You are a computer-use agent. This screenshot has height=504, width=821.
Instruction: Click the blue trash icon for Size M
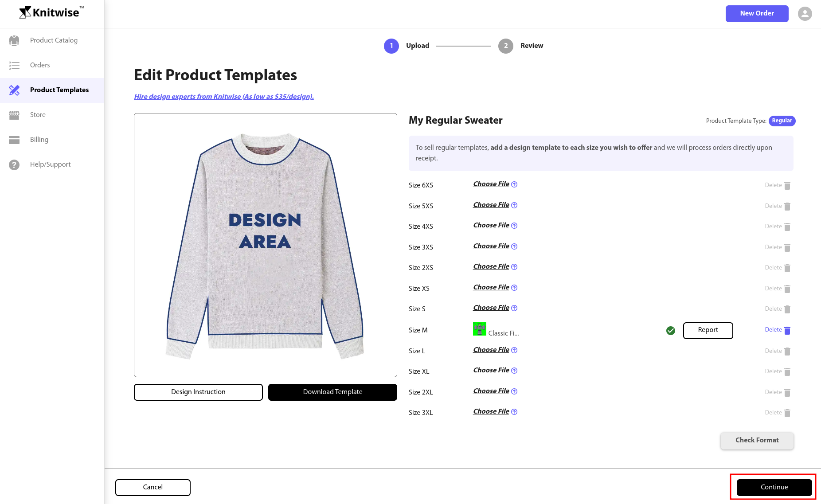787,330
